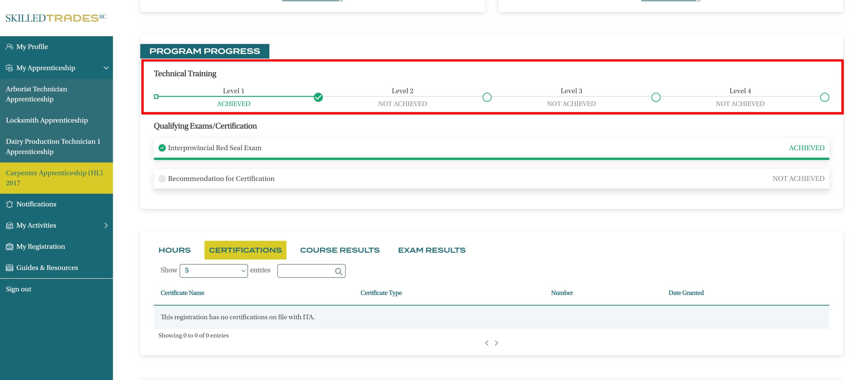This screenshot has width=868, height=380.
Task: Click the certifications search input field
Action: click(x=305, y=271)
